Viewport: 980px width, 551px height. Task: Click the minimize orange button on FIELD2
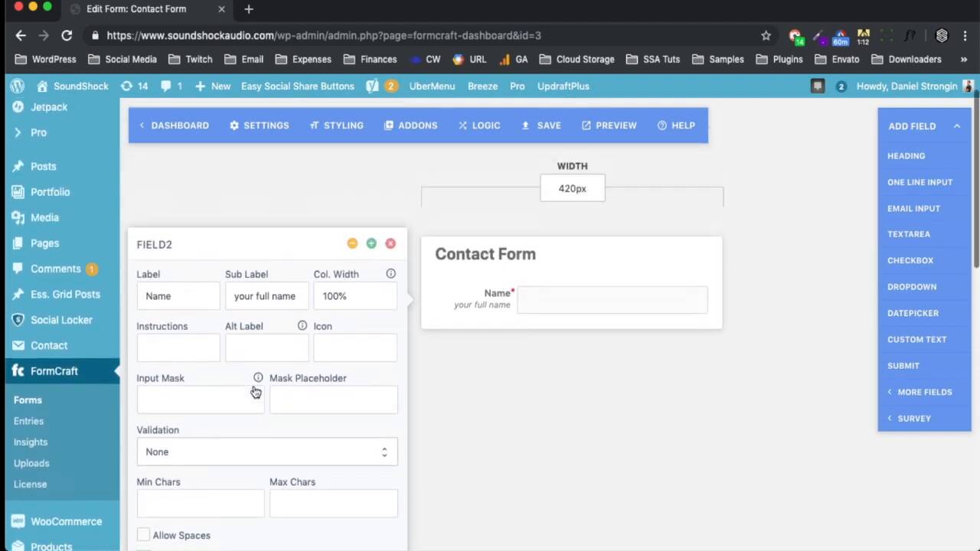click(x=352, y=243)
